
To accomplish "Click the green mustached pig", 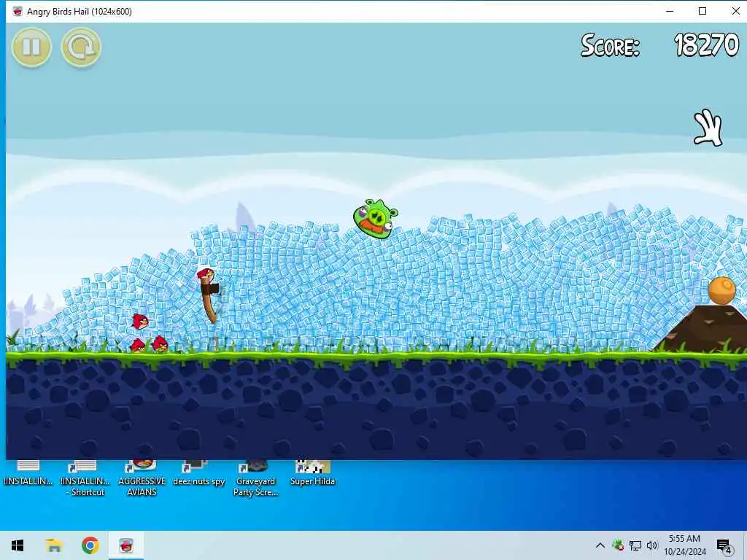I will click(x=376, y=219).
